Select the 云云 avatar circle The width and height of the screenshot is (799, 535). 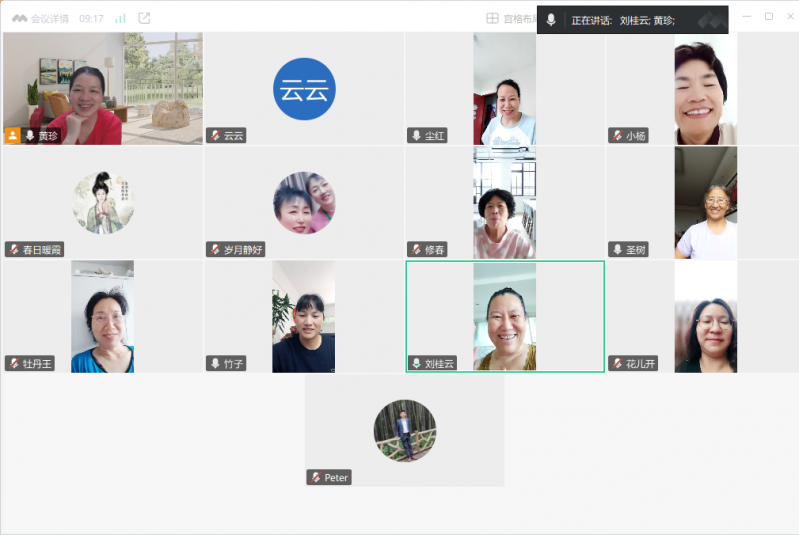pyautogui.click(x=304, y=89)
